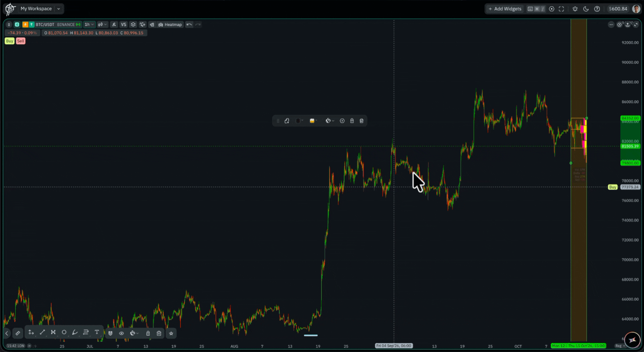Viewport: 644px width, 352px height.
Task: Select the trend line drawing tool
Action: 42,332
